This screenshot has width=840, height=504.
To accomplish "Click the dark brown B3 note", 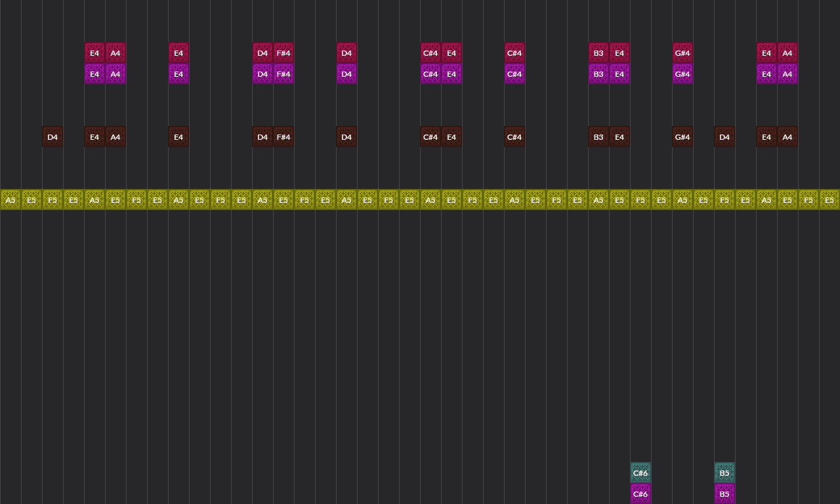I will 598,136.
